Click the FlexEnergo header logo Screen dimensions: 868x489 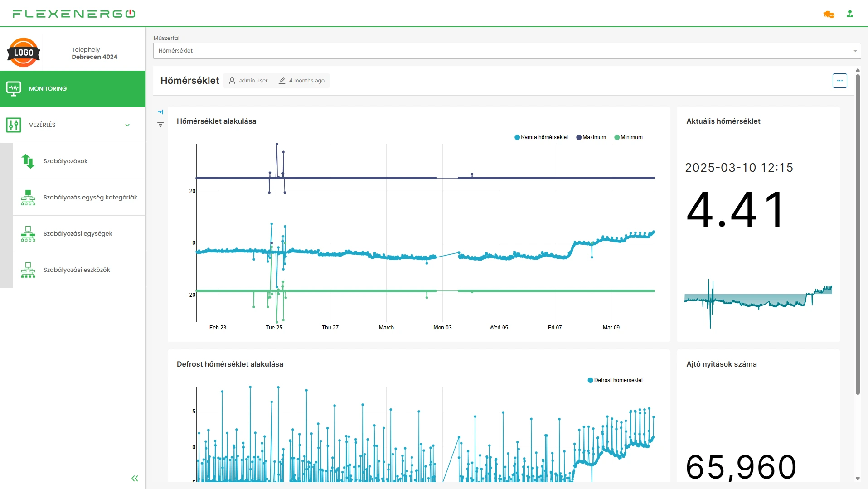tap(74, 14)
